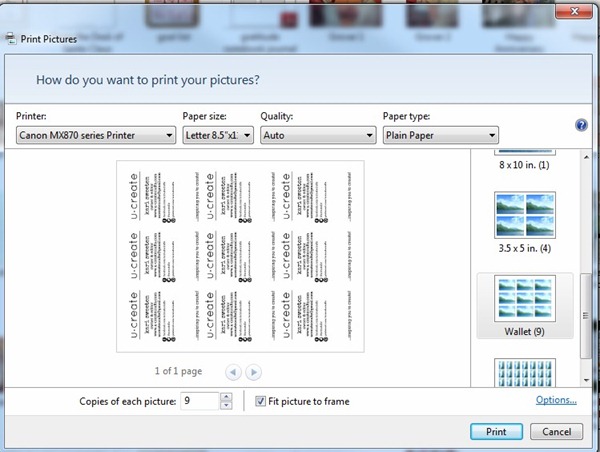Click the Cancel button

click(x=556, y=431)
